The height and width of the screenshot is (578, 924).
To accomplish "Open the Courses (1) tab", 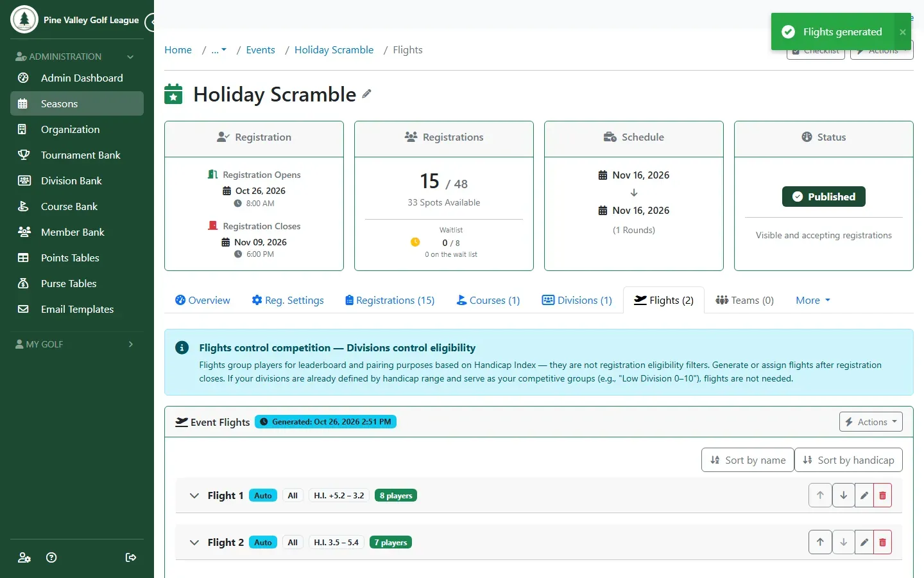I will point(488,300).
